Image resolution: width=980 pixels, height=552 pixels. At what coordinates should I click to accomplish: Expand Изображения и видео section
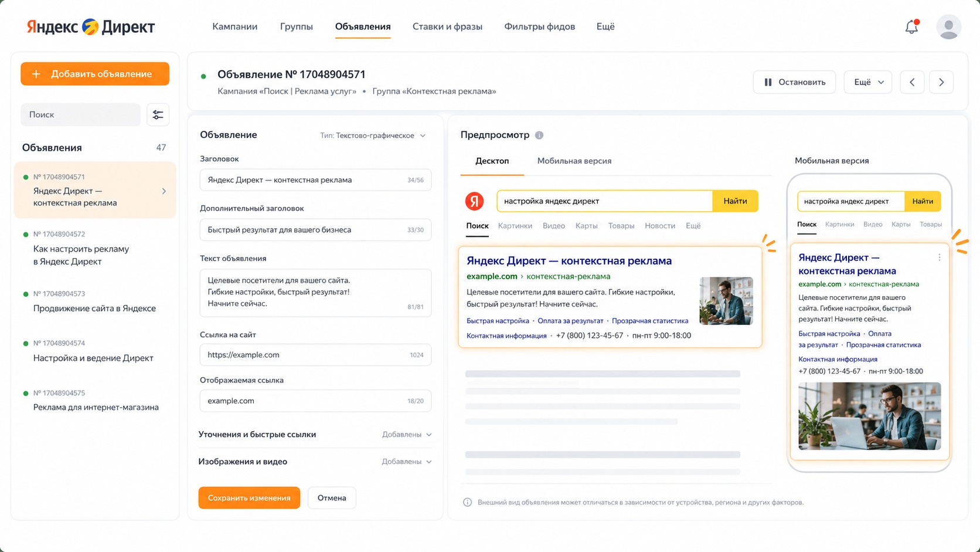pyautogui.click(x=315, y=462)
